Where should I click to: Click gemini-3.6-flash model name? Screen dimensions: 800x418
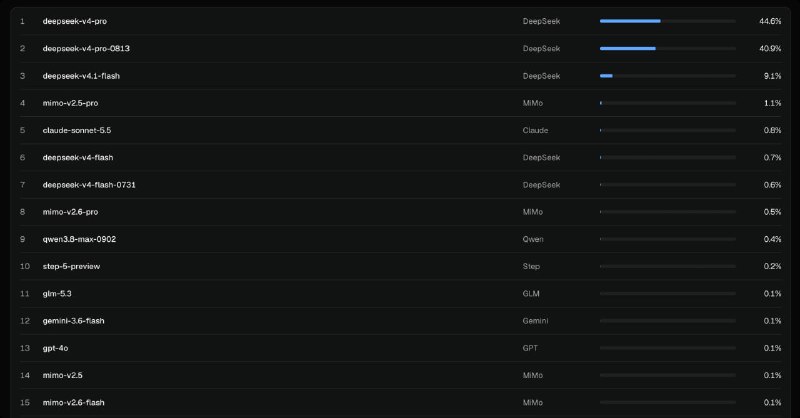(x=73, y=321)
